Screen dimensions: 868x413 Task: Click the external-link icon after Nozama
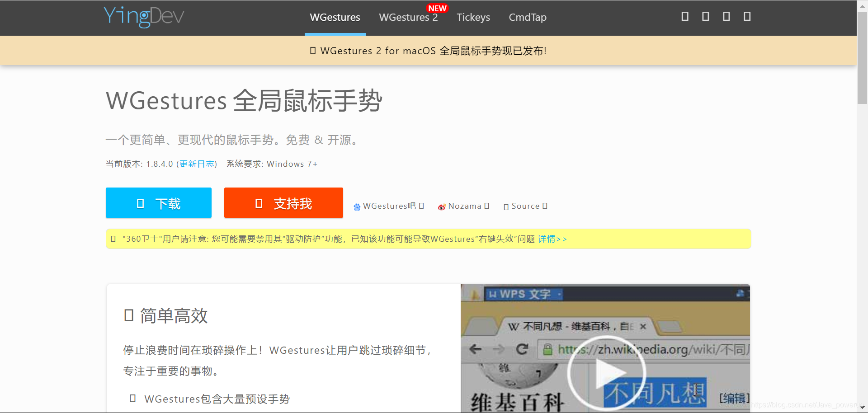tap(486, 206)
